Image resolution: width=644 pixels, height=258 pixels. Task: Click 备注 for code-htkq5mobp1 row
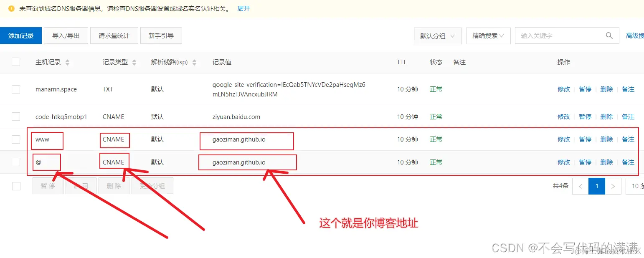pos(628,117)
